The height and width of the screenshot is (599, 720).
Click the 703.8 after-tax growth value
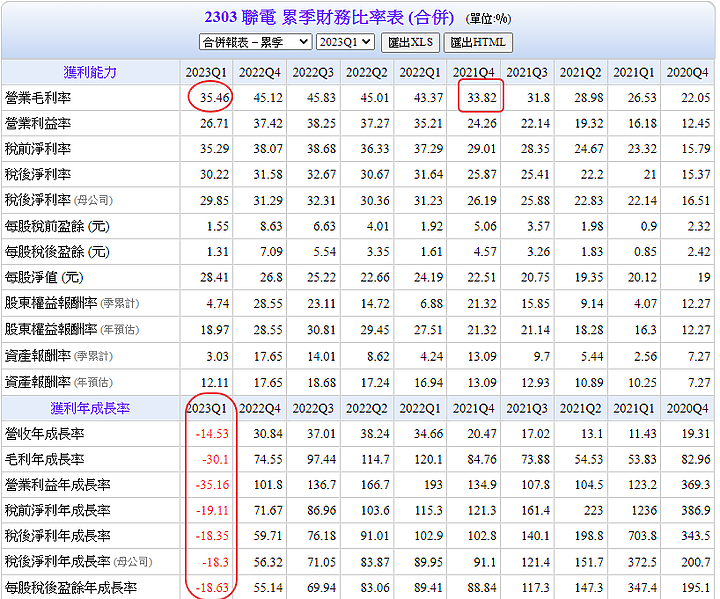(x=642, y=536)
